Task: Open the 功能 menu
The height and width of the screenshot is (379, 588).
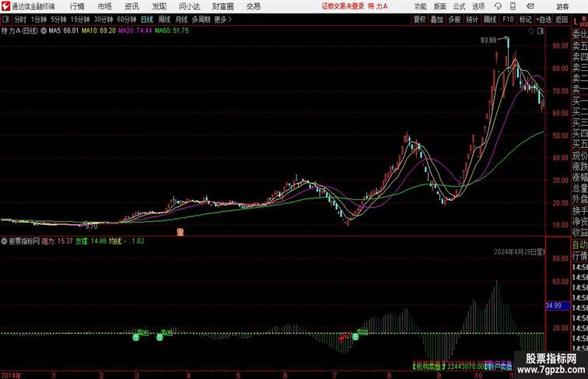Action: click(420, 6)
